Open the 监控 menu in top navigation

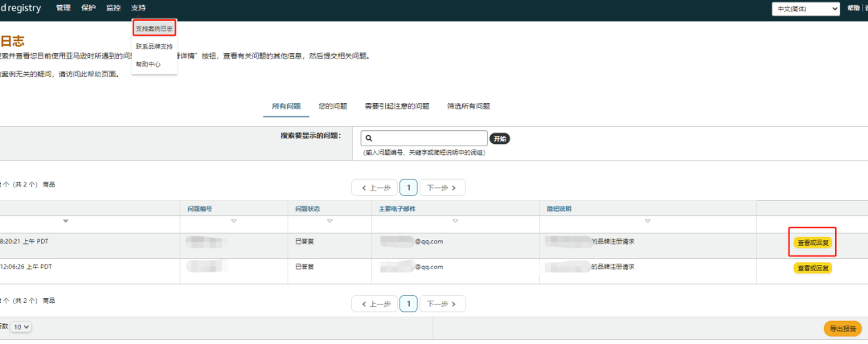pyautogui.click(x=113, y=8)
